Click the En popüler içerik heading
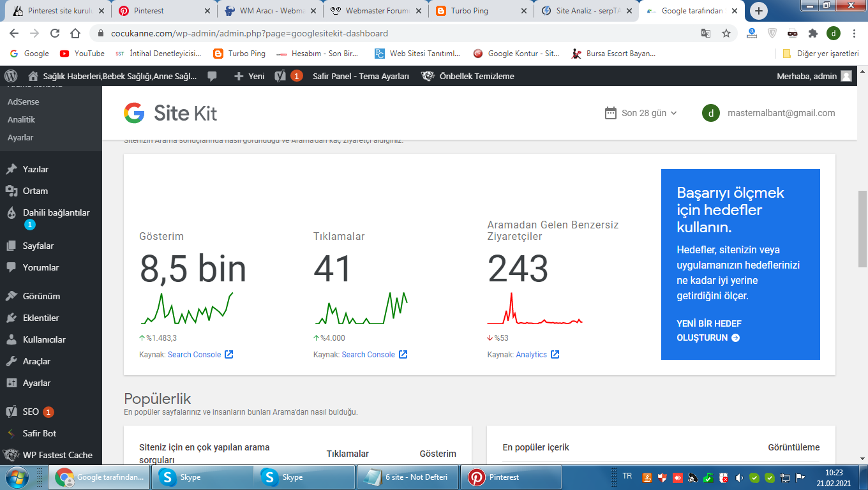Image resolution: width=868 pixels, height=490 pixels. [x=536, y=447]
